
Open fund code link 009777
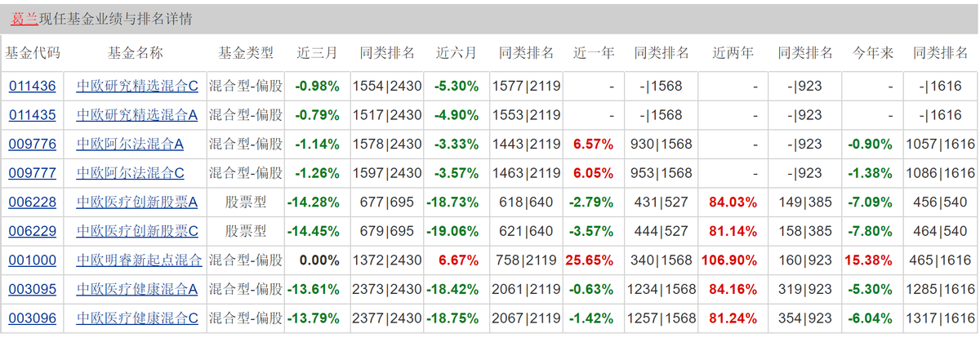[x=33, y=173]
